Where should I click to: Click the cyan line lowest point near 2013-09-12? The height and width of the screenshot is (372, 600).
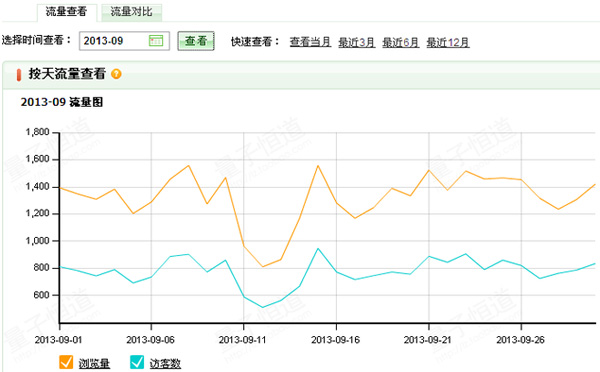[x=262, y=307]
